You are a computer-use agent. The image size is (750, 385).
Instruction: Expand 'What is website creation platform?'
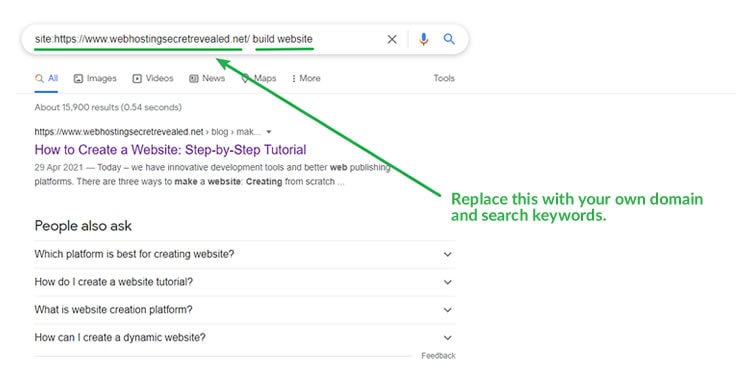tap(244, 310)
